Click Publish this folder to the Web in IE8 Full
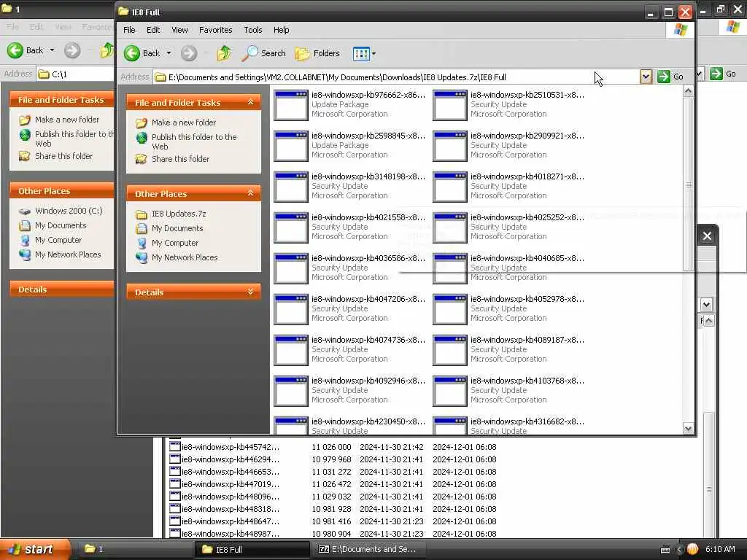Screen dimensions: 747x560 [x=194, y=141]
